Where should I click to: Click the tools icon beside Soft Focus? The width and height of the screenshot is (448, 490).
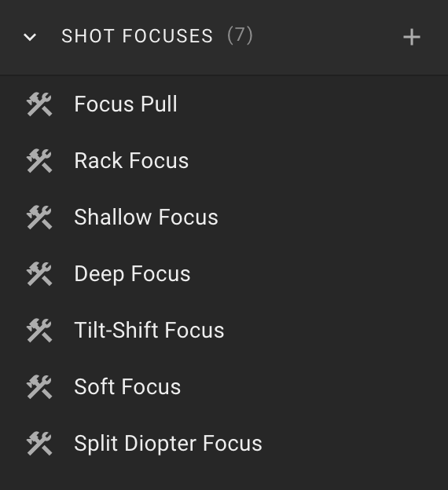(39, 387)
